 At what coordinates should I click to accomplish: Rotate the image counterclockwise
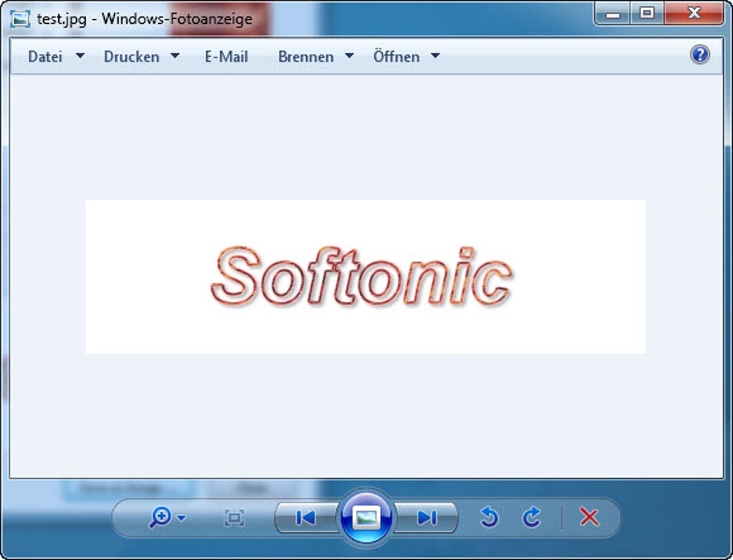[x=489, y=518]
